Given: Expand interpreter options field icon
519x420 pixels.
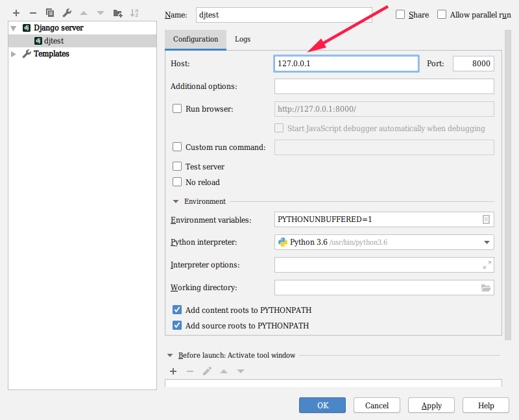Looking at the screenshot, I should (x=487, y=265).
